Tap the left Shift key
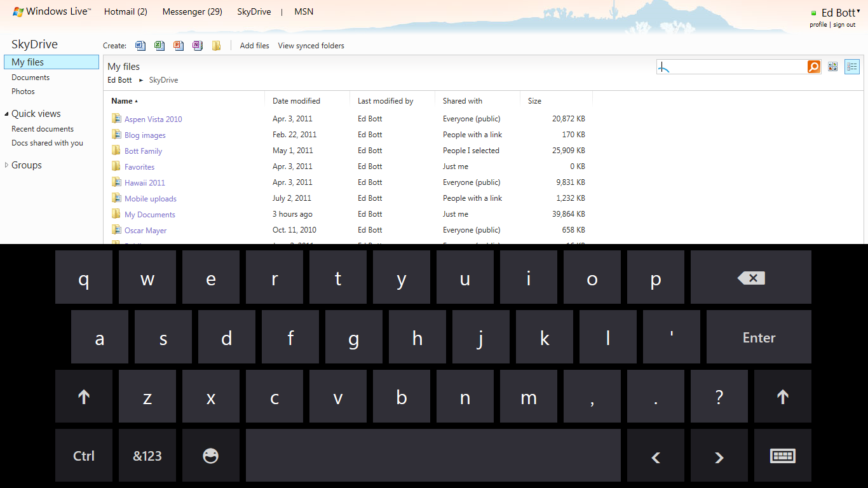 [84, 396]
